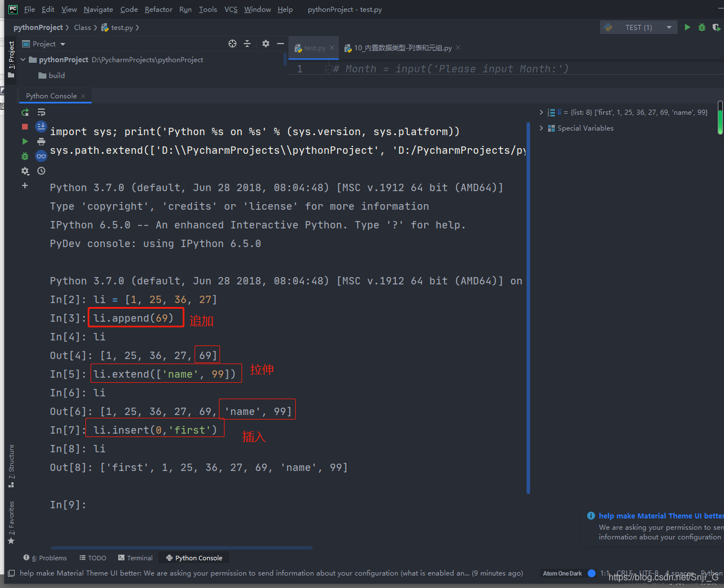The image size is (724, 588).
Task: Click blue theme color circle in status bar
Action: coord(592,573)
